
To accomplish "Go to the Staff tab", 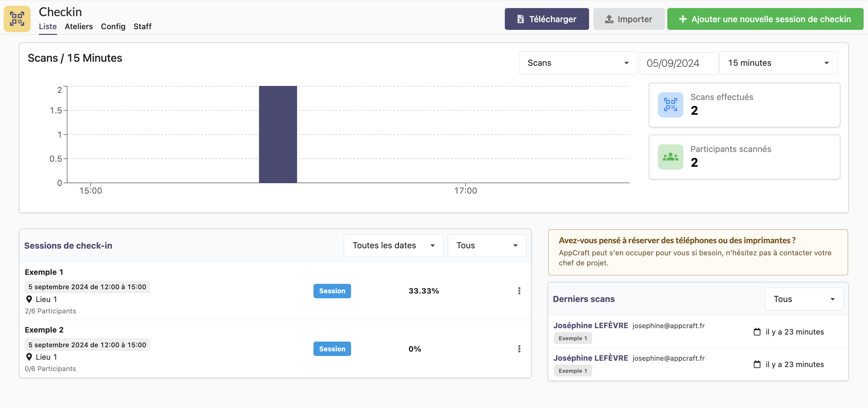I will [x=142, y=26].
